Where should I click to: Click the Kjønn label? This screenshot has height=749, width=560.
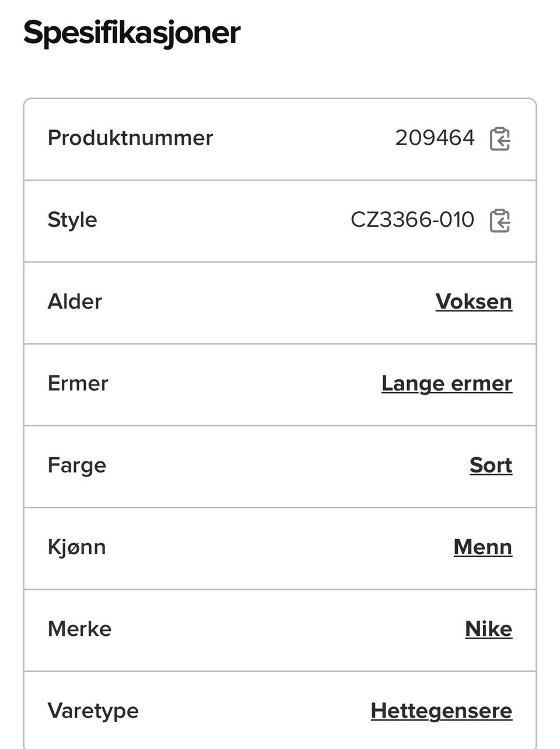76,547
